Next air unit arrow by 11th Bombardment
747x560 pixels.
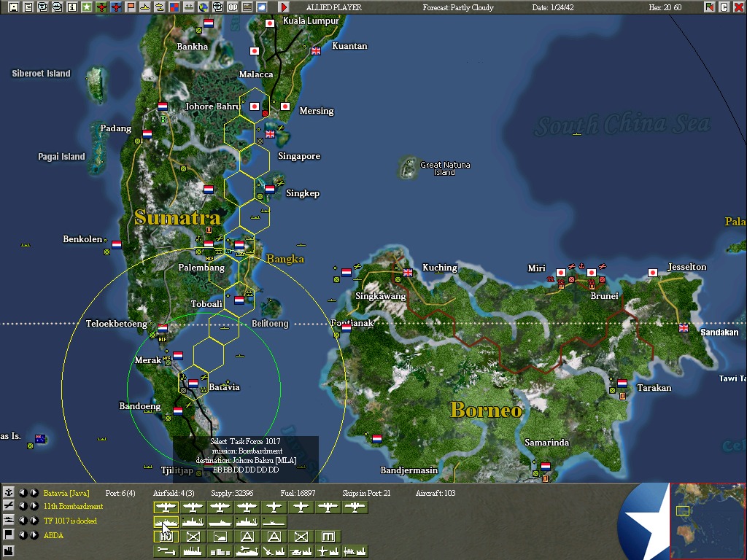point(34,506)
